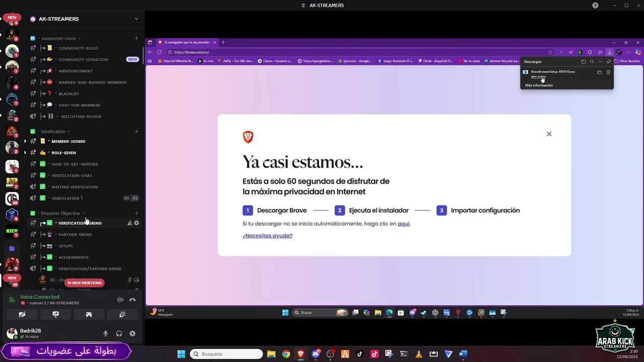
Task: Click 'Más información' in downloads panel
Action: [539, 85]
